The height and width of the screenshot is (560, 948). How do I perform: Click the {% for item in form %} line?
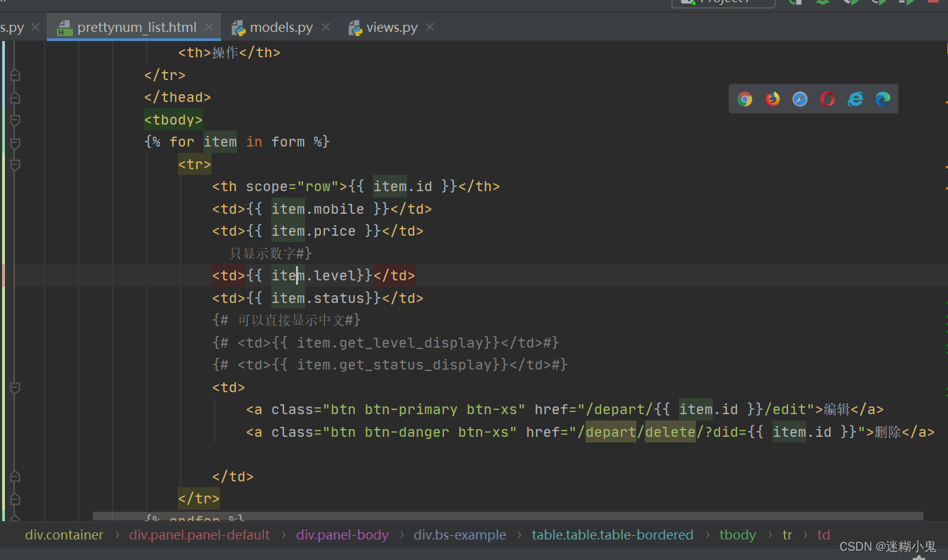pos(237,142)
